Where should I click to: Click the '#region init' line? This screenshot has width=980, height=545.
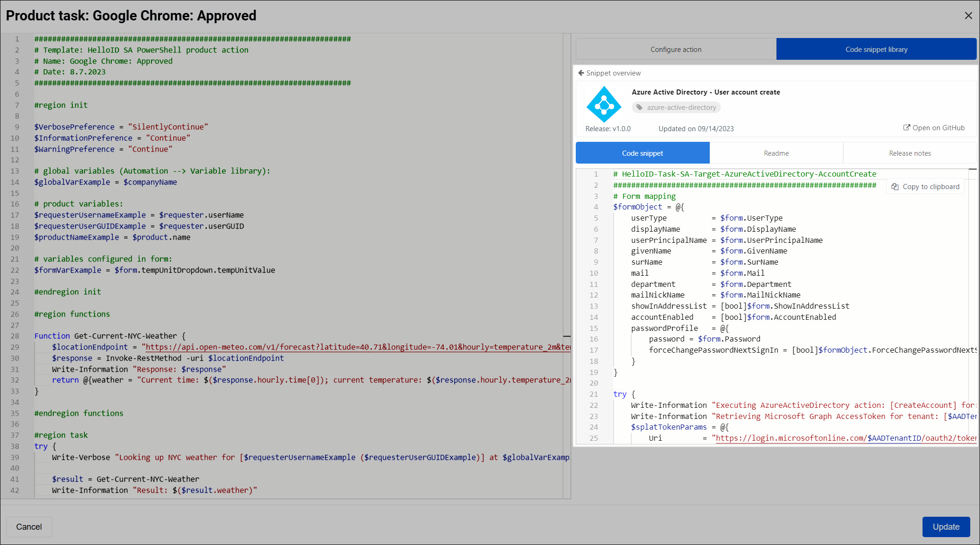pos(61,105)
